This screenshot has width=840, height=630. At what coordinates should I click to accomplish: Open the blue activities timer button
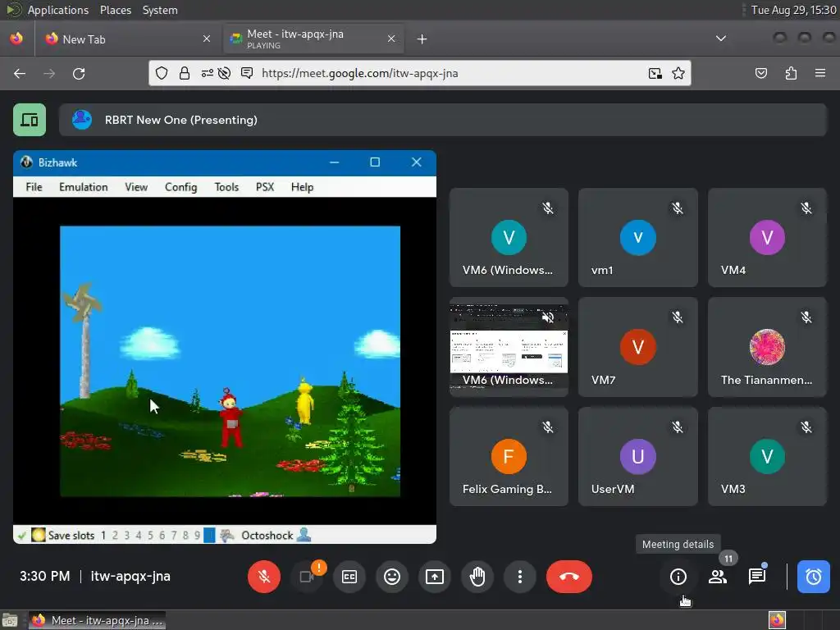click(813, 577)
